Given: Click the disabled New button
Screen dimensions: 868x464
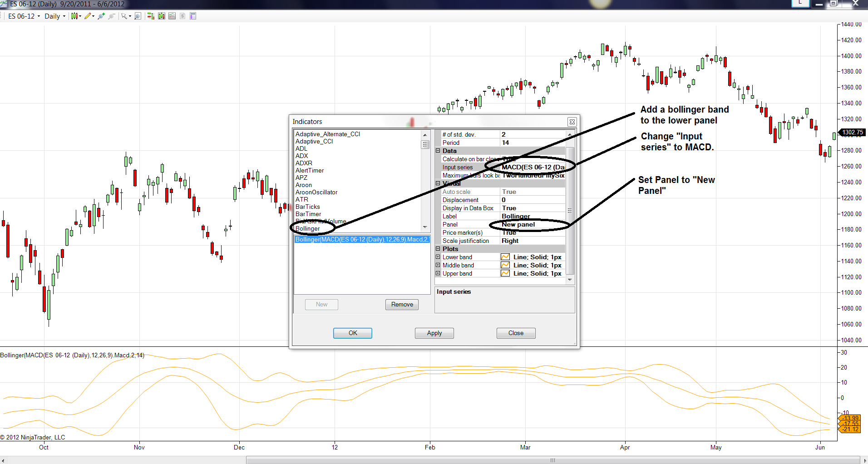Looking at the screenshot, I should (x=321, y=305).
